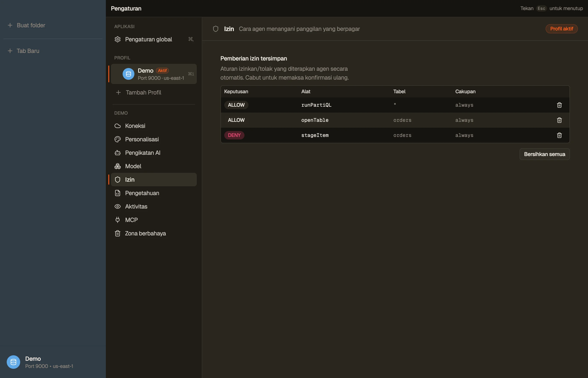Open Pengaturan global

point(154,39)
